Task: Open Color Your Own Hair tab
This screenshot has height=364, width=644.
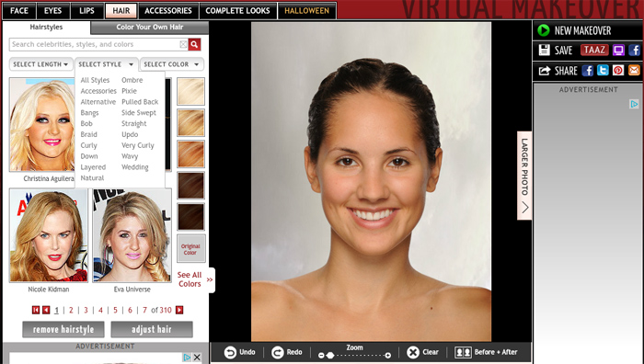Action: pos(149,27)
